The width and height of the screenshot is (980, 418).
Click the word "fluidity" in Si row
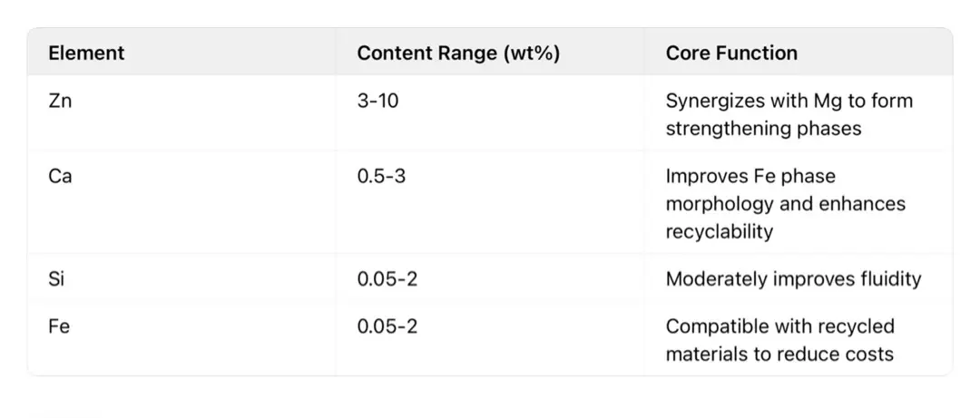888,279
